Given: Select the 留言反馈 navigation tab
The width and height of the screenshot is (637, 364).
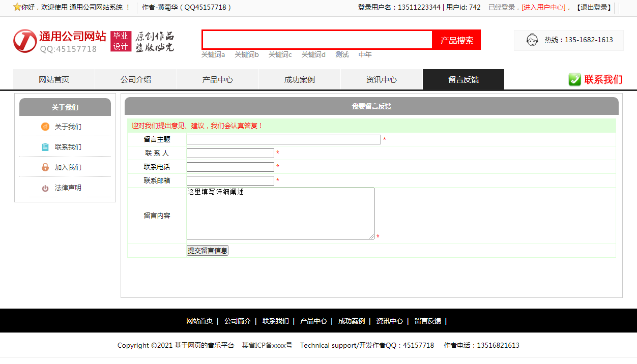Looking at the screenshot, I should tap(464, 79).
